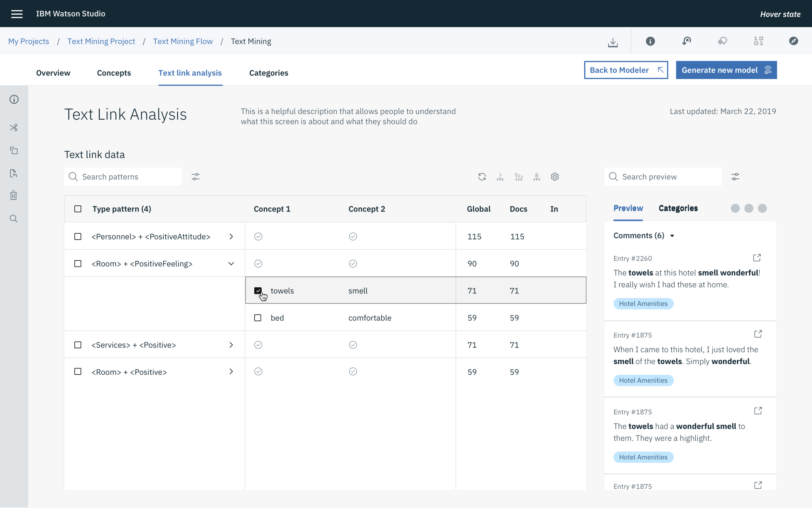
Task: Click the refresh icon above the table
Action: (x=482, y=177)
